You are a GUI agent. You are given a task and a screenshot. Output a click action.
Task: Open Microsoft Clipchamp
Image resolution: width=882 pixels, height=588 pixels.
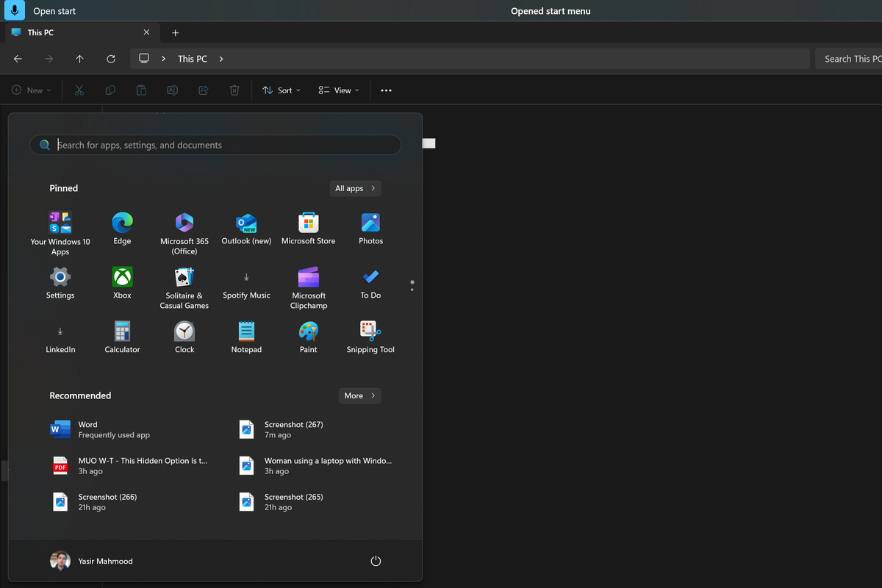point(309,288)
